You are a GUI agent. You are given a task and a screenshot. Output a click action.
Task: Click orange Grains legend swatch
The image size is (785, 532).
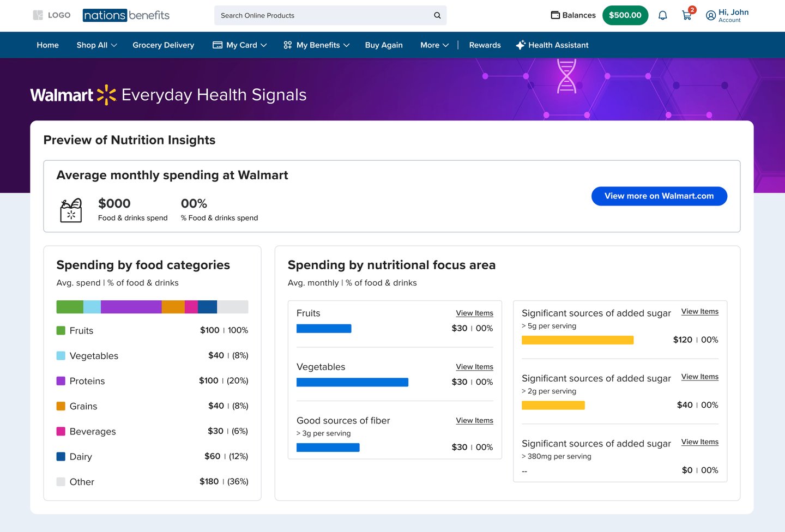[x=61, y=406]
